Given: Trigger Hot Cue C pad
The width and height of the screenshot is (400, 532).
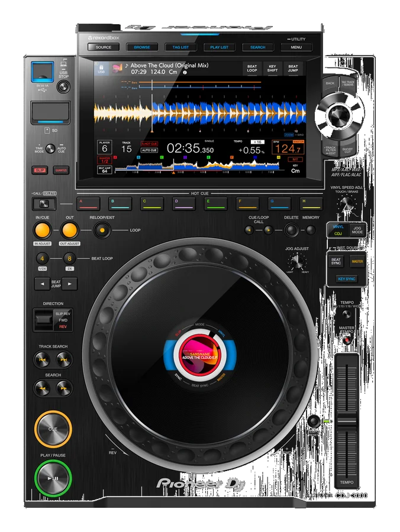Looking at the screenshot, I should (152, 203).
